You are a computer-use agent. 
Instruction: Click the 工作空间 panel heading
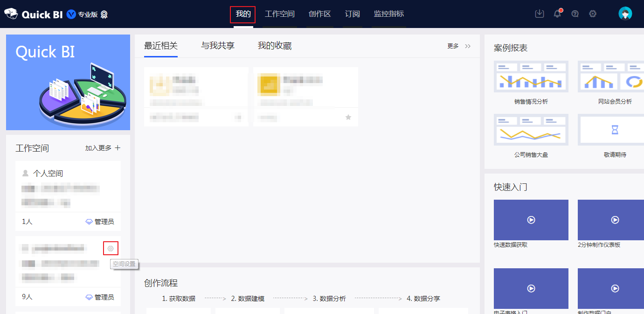point(32,148)
